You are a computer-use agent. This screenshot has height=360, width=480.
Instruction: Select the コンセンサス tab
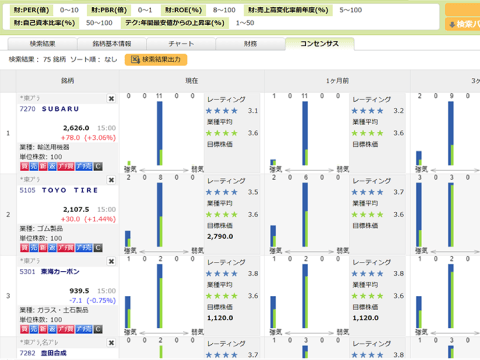click(320, 44)
